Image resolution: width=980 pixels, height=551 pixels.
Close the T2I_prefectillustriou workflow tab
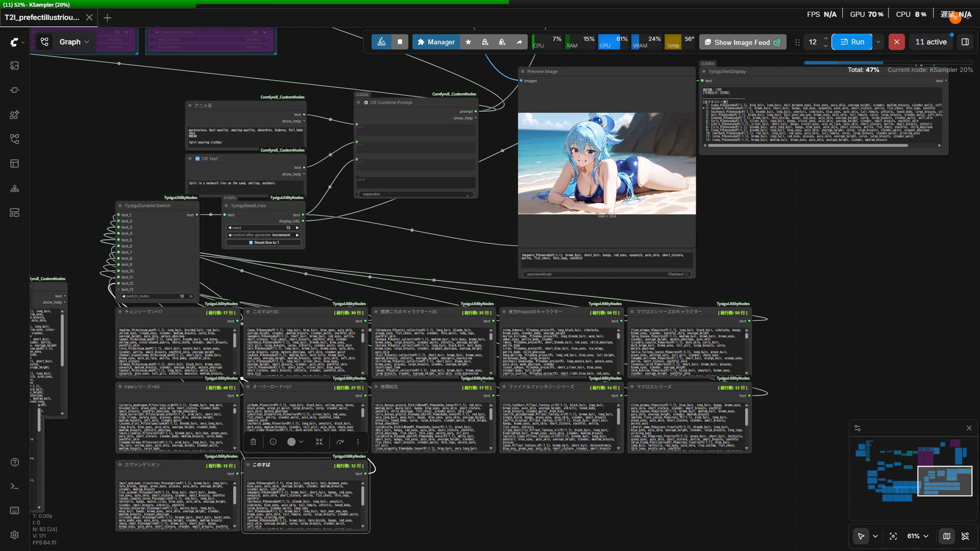[x=89, y=17]
